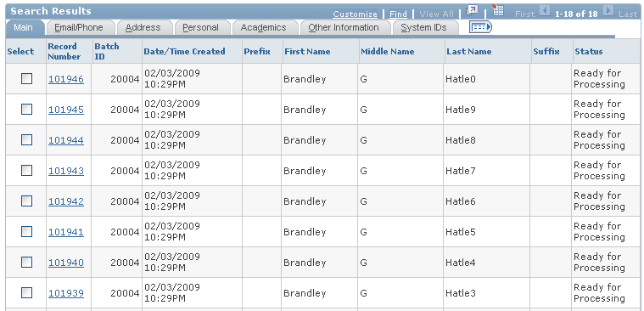The width and height of the screenshot is (644, 311).
Task: Check Select box for record 101939
Action: (x=26, y=293)
